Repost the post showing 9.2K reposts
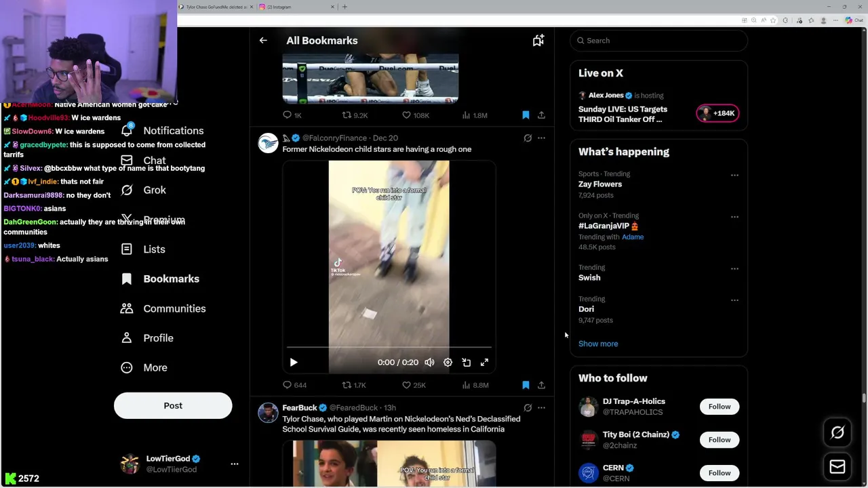This screenshot has width=868, height=488. coord(355,115)
